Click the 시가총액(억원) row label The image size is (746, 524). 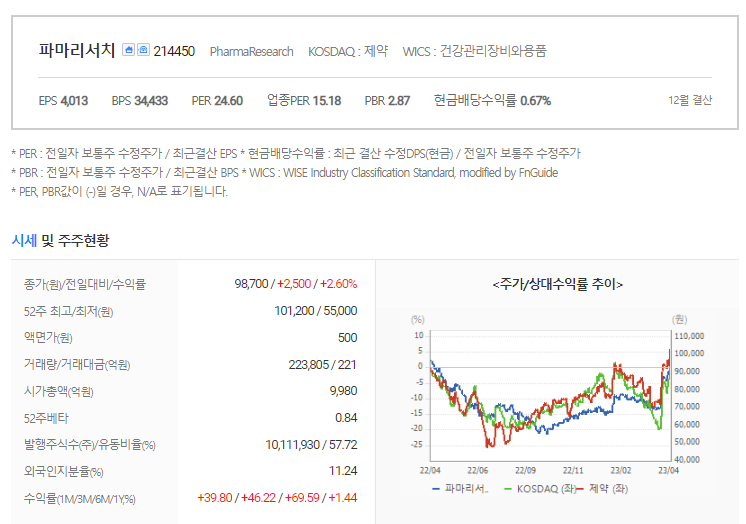pyautogui.click(x=59, y=392)
